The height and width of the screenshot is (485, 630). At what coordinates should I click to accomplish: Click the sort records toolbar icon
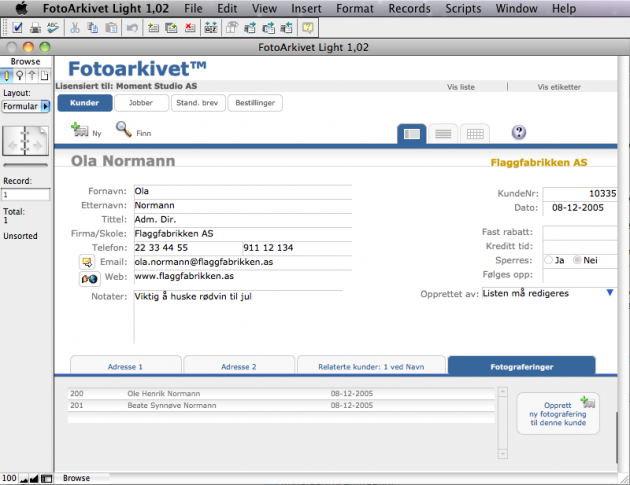tap(211, 28)
